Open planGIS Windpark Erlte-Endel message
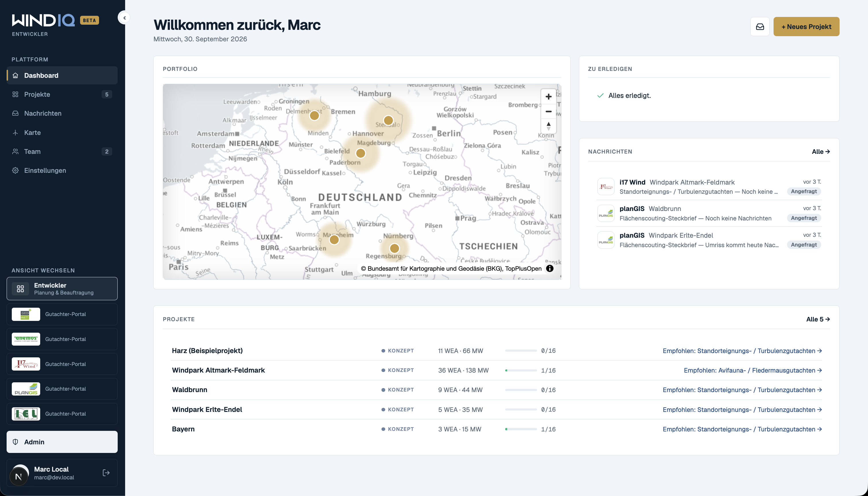868x496 pixels. 709,240
